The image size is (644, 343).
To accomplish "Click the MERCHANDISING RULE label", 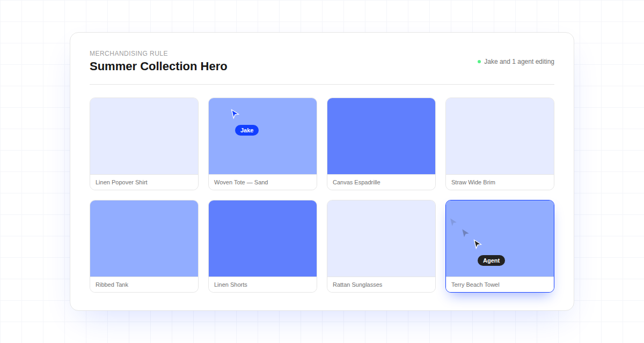I will pos(129,54).
